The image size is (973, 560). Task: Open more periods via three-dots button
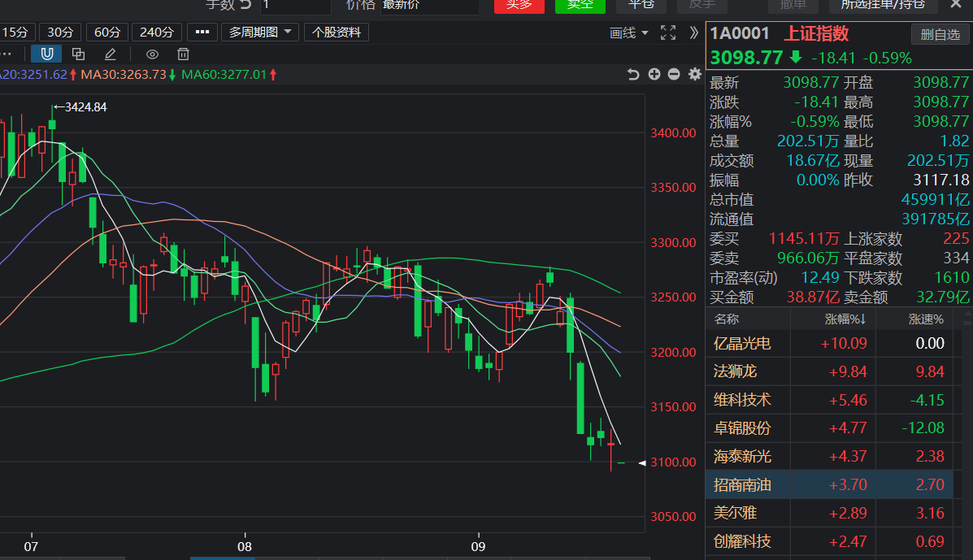(202, 33)
